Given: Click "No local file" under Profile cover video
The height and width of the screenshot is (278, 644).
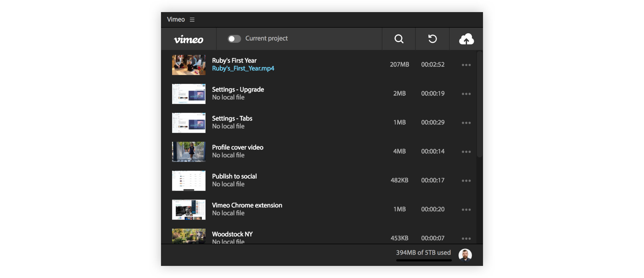Looking at the screenshot, I should pyautogui.click(x=228, y=155).
